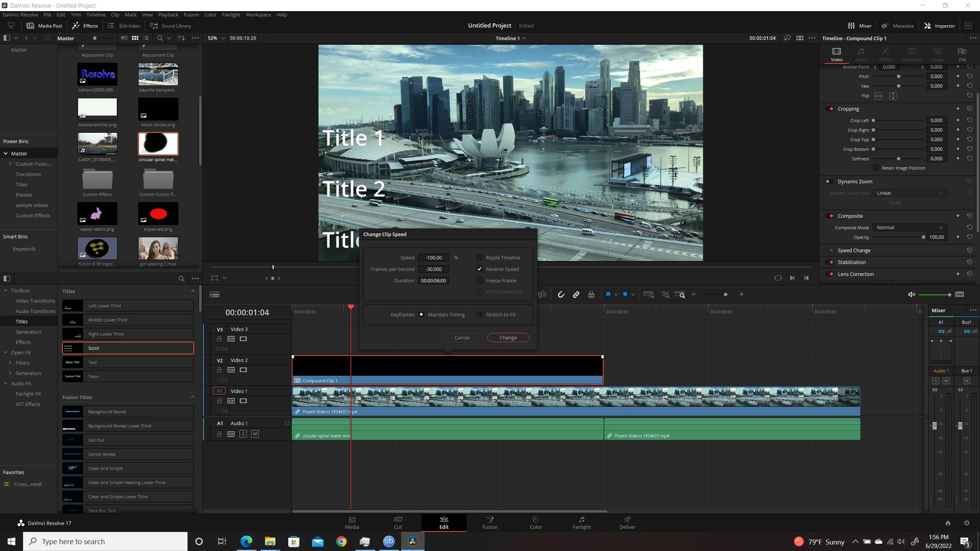The height and width of the screenshot is (551, 980).
Task: Expand the Stabilization section Inspector
Action: point(852,262)
